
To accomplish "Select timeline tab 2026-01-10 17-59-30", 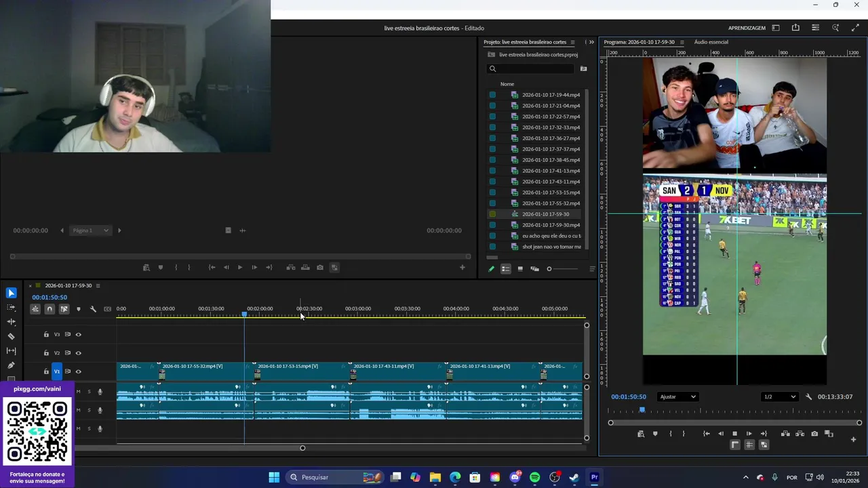I will [68, 285].
